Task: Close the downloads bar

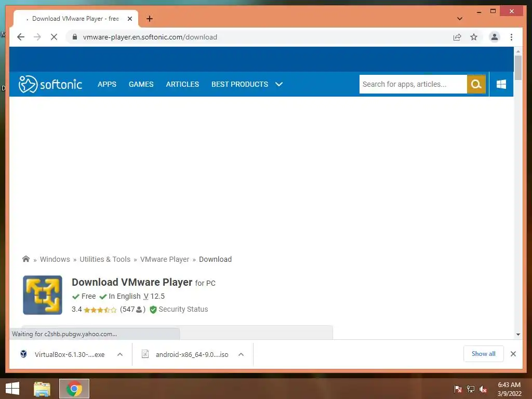Action: tap(513, 354)
